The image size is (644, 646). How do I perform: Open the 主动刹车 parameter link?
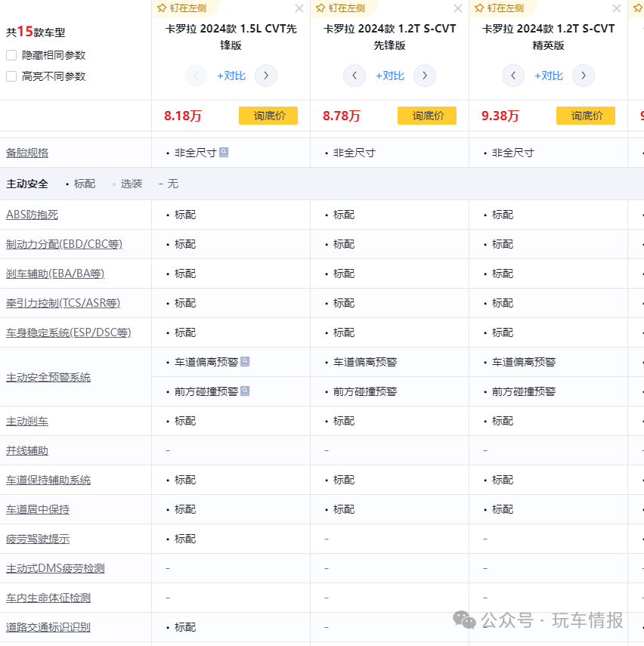[27, 421]
